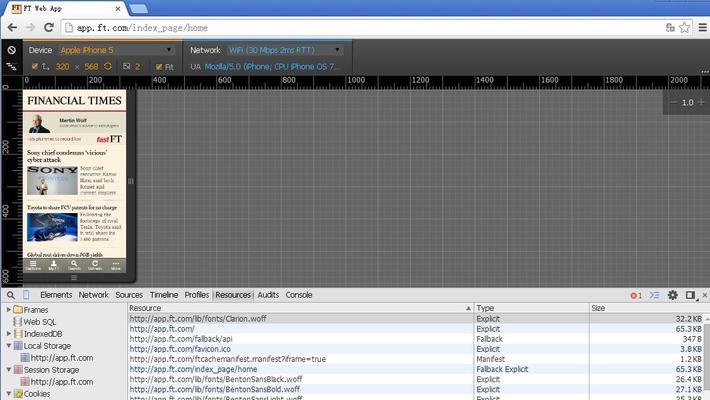Click Toyota to share FCV patents headline

tap(72, 207)
